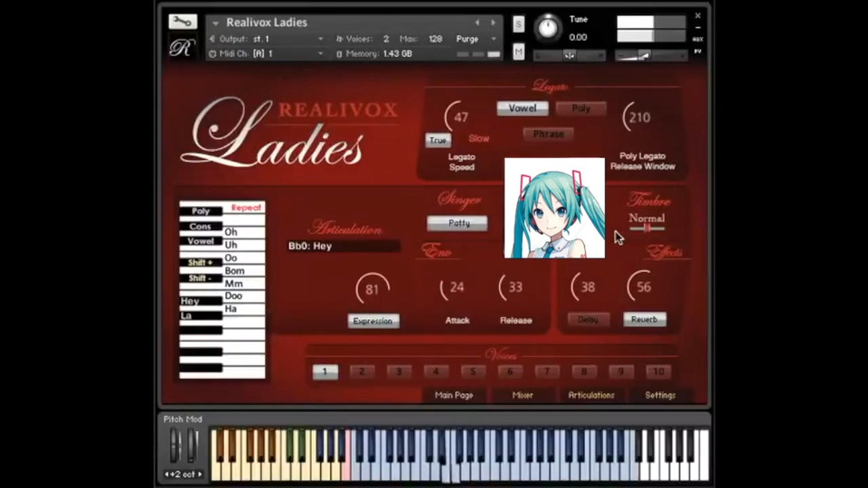The height and width of the screenshot is (488, 868).
Task: Toggle the True legato button
Action: click(438, 141)
